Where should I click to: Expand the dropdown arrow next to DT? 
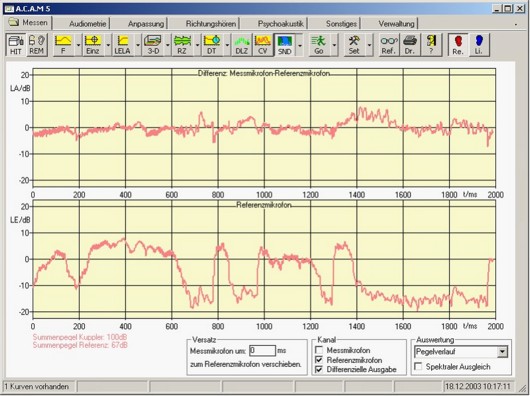227,45
